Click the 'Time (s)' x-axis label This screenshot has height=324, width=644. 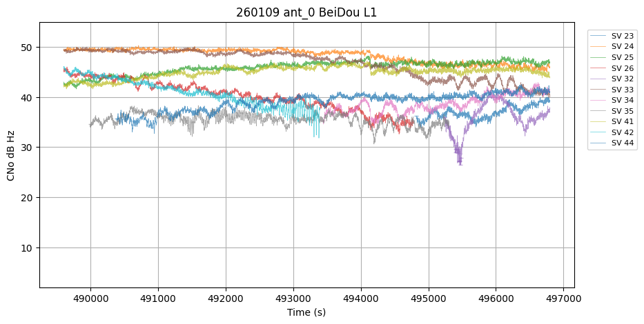[306, 312]
